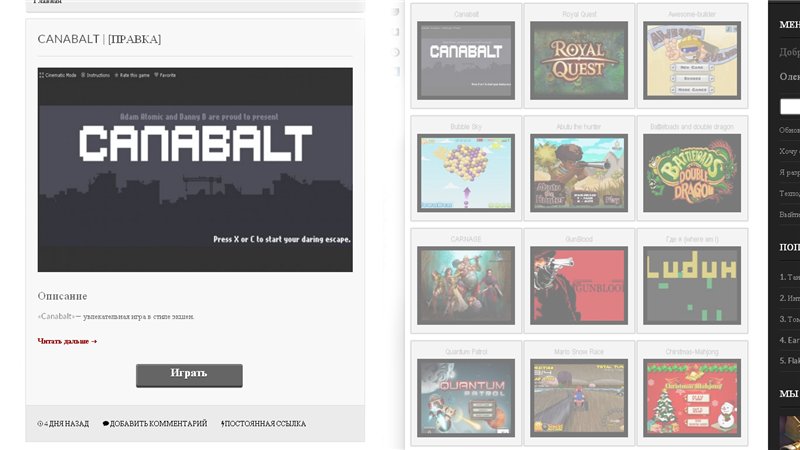Open the CARNAGE game thumbnail
The image size is (800, 450).
click(x=466, y=286)
